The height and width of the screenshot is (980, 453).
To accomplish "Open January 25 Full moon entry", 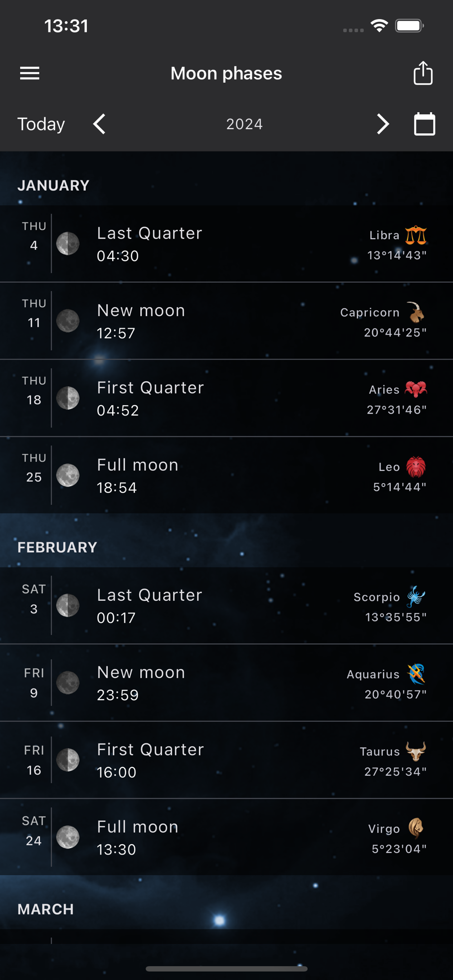I will coord(226,475).
